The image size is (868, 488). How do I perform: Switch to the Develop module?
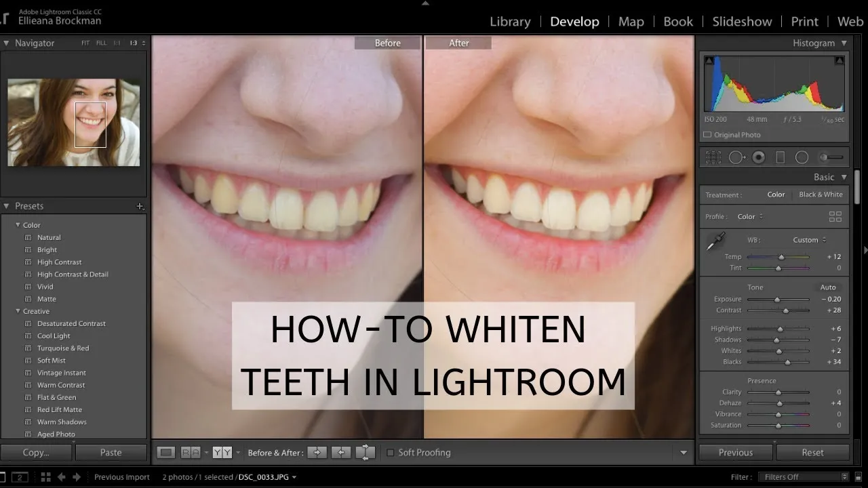point(574,22)
